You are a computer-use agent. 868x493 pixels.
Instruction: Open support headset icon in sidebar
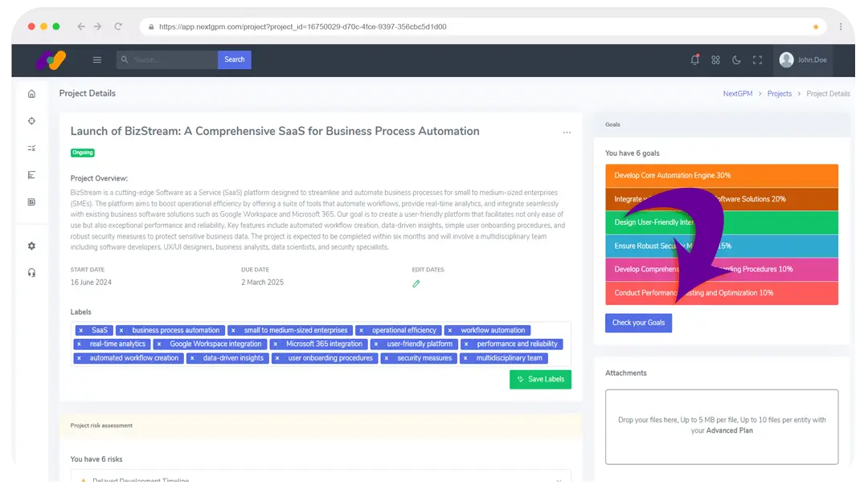point(31,273)
